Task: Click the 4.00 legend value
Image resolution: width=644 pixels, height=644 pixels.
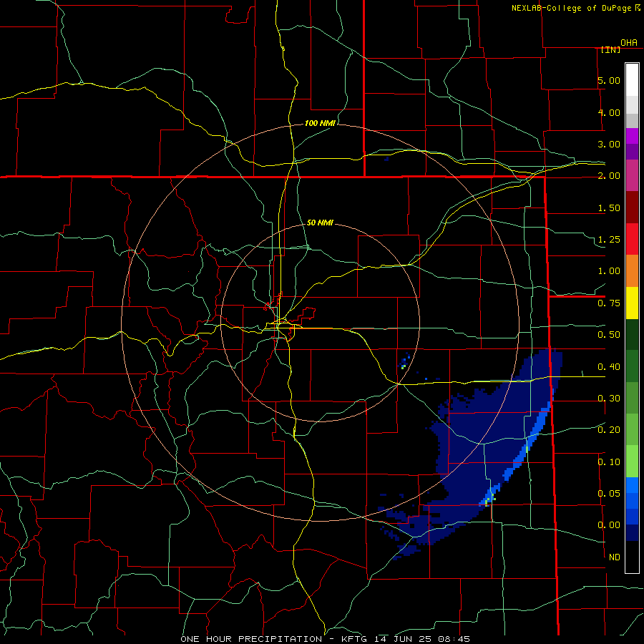Action: (609, 112)
